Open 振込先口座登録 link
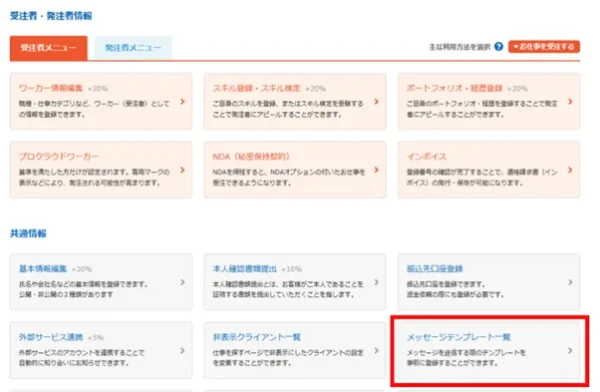The width and height of the screenshot is (600, 392). (435, 269)
